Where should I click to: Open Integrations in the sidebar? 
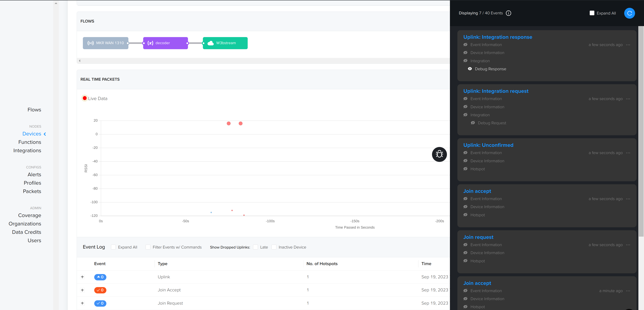(27, 151)
